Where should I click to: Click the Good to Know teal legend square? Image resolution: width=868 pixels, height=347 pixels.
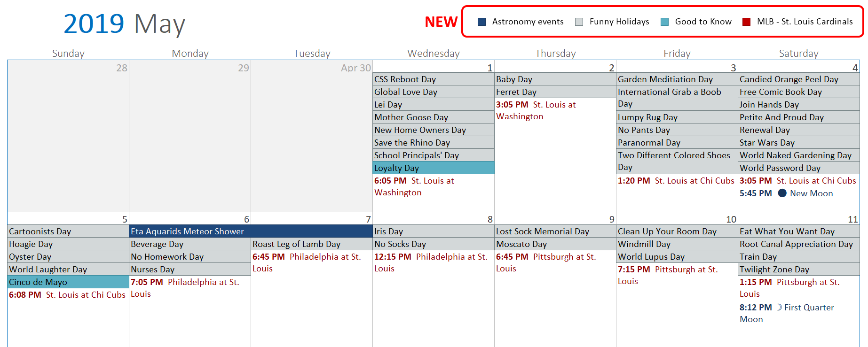(x=664, y=22)
